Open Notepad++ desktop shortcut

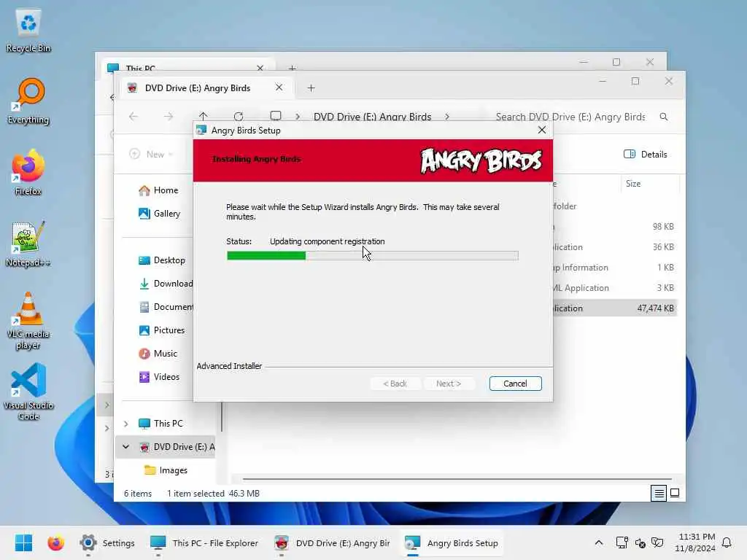point(28,244)
